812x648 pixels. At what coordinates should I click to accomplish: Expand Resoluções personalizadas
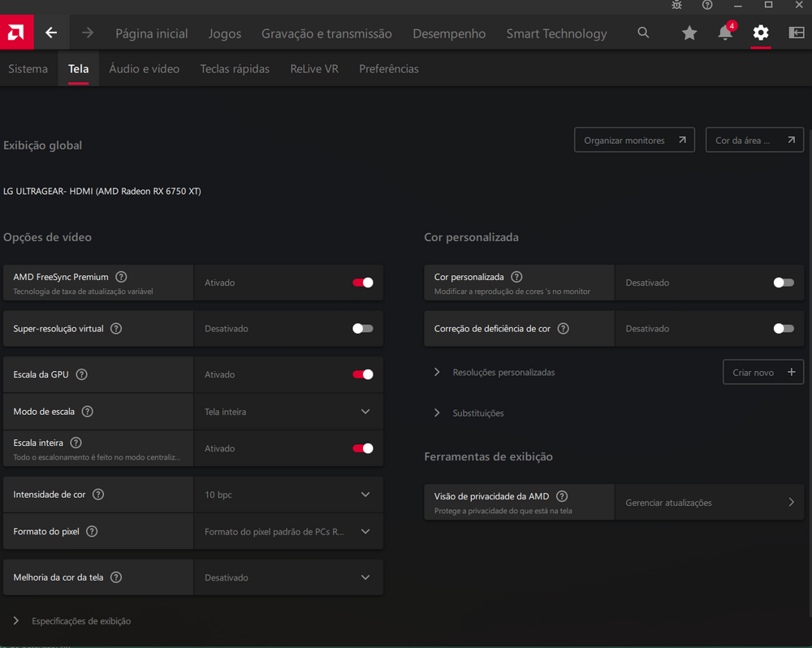coord(438,372)
